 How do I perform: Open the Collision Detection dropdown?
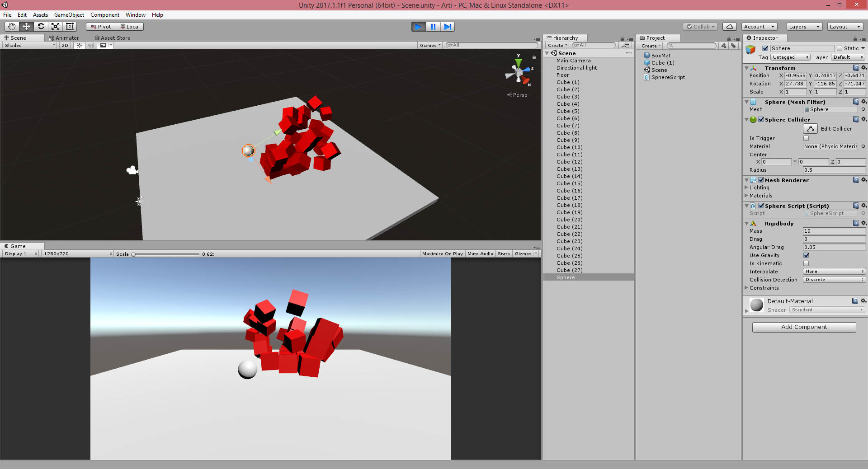coord(834,280)
